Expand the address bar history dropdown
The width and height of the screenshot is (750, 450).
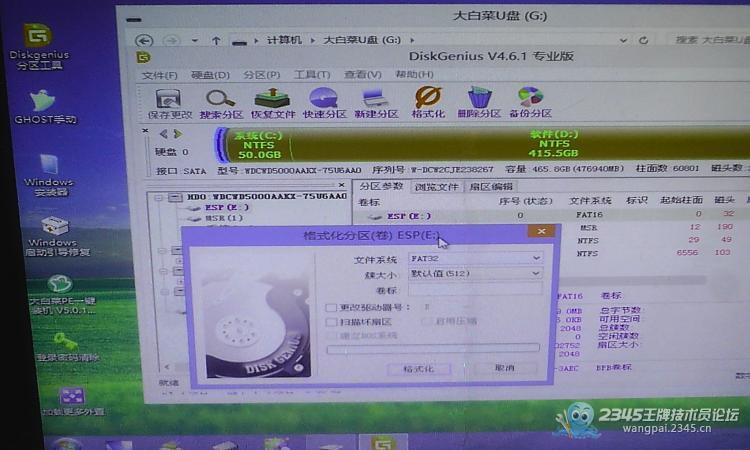point(623,41)
